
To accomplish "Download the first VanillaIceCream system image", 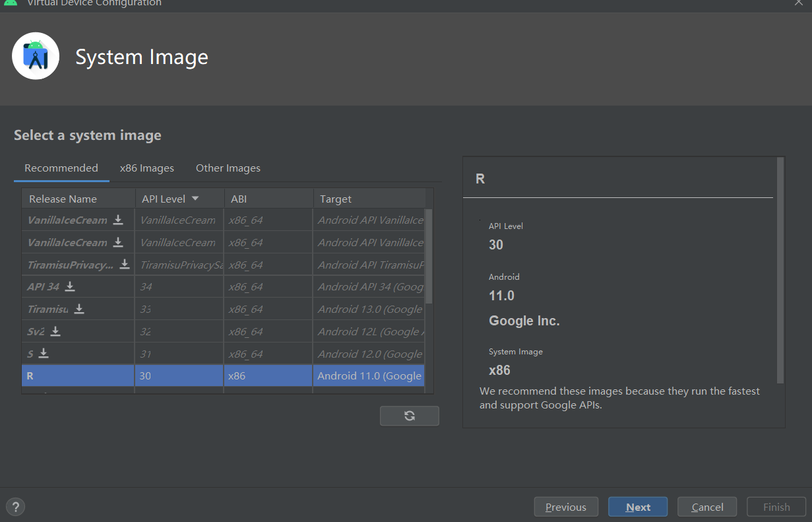I will 118,220.
